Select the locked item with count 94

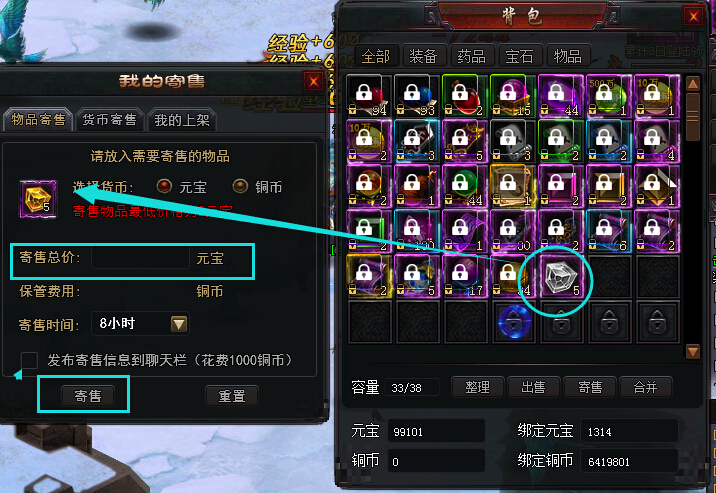pos(369,96)
